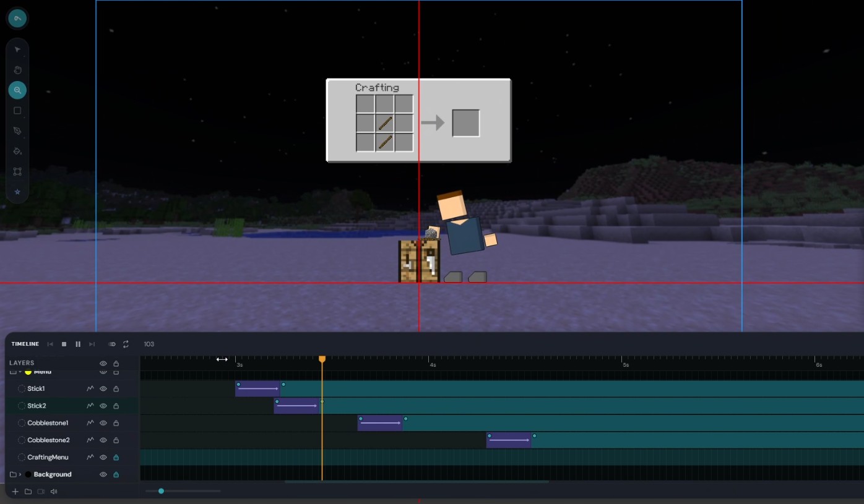The height and width of the screenshot is (504, 864).
Task: Select the Cobblestone1 purple tween segment
Action: [380, 423]
